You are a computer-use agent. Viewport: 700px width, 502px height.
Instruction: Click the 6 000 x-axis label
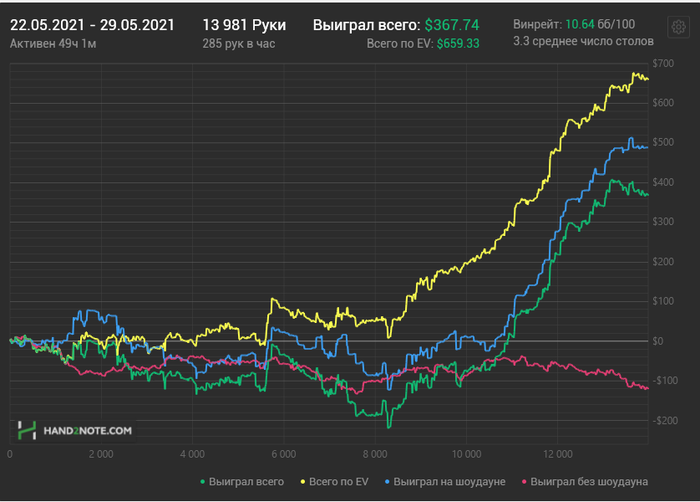284,454
